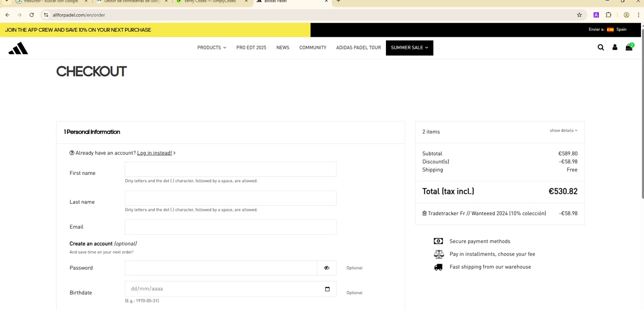The image size is (644, 310).
Task: Click the Subtotal €589.80 value
Action: click(x=568, y=153)
